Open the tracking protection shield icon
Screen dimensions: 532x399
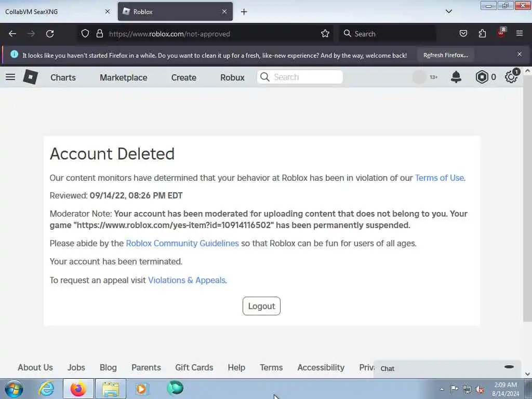coord(85,34)
